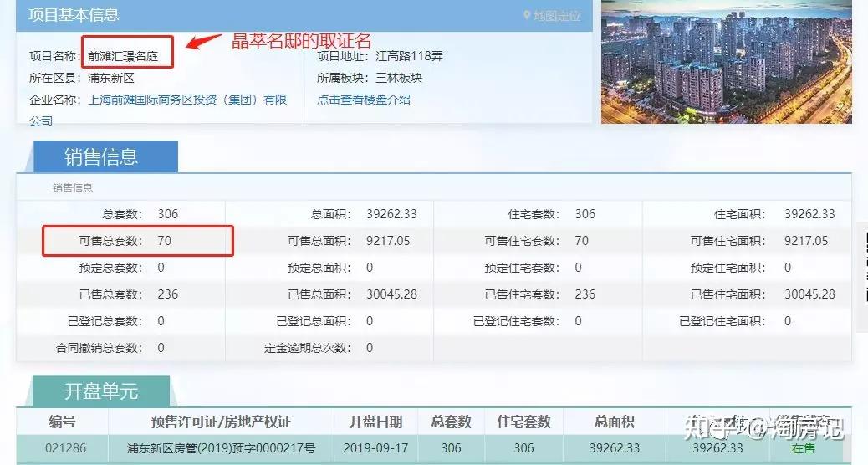Click the 可售总套数 value 70
The width and height of the screenshot is (868, 465).
[165, 241]
